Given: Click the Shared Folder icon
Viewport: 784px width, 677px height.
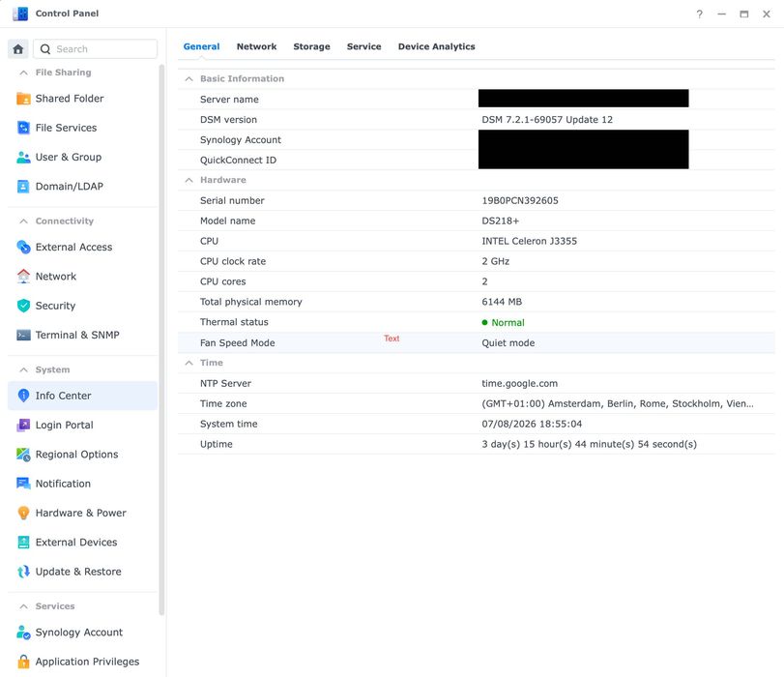Looking at the screenshot, I should pos(23,99).
